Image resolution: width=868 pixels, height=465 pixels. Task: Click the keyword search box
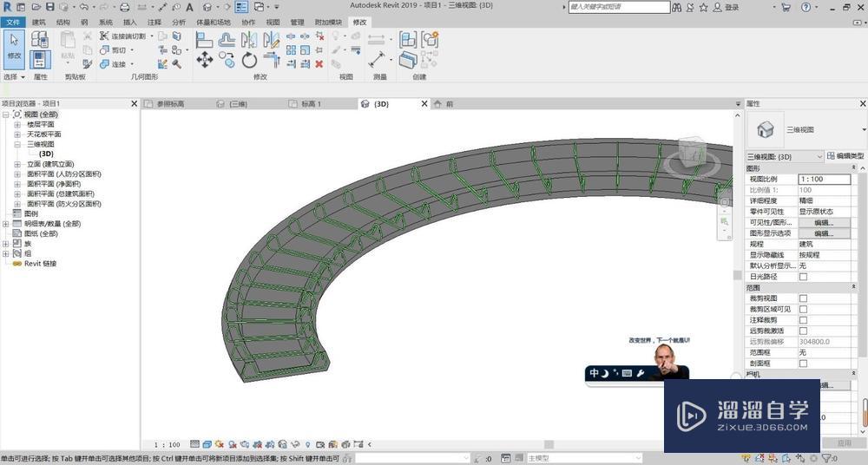tap(619, 7)
